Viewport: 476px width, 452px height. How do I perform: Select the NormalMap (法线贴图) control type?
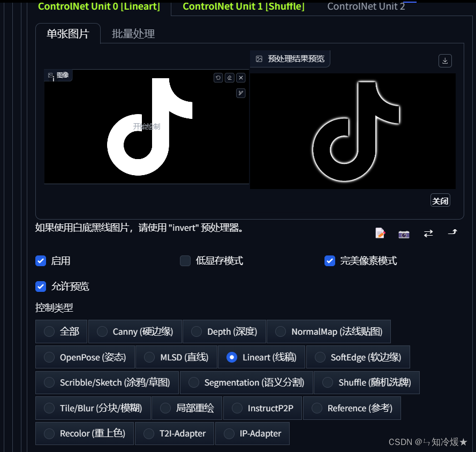click(329, 332)
